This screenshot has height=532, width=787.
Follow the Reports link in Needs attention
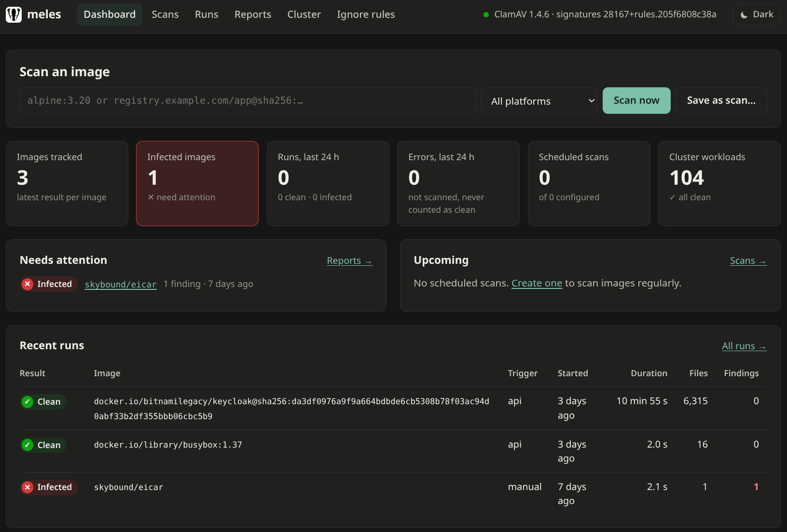point(350,261)
